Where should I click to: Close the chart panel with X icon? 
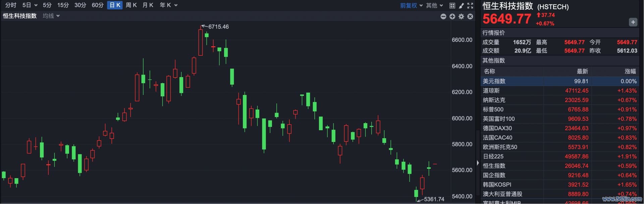(470, 16)
